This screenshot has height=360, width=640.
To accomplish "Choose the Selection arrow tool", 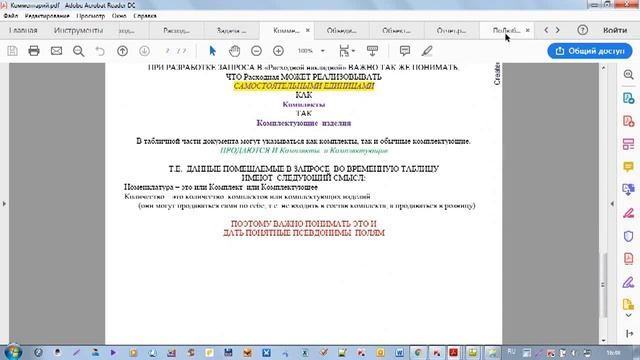I will (x=212, y=51).
